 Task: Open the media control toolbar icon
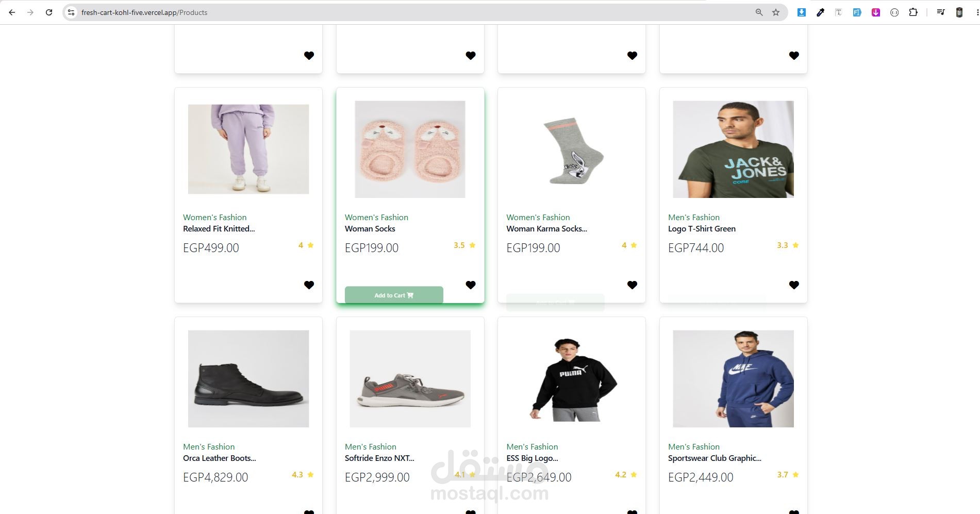point(941,12)
